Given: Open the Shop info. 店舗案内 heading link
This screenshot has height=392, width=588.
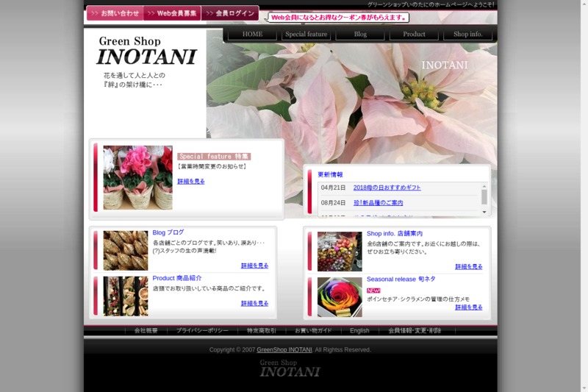Looking at the screenshot, I should [x=395, y=233].
